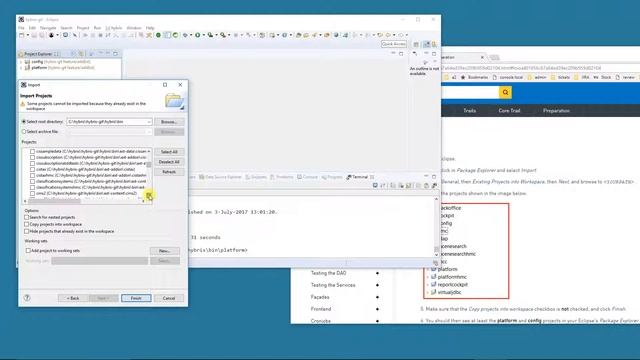Click the green Run button in Eclipse toolbar
The width and height of the screenshot is (640, 360).
click(198, 36)
